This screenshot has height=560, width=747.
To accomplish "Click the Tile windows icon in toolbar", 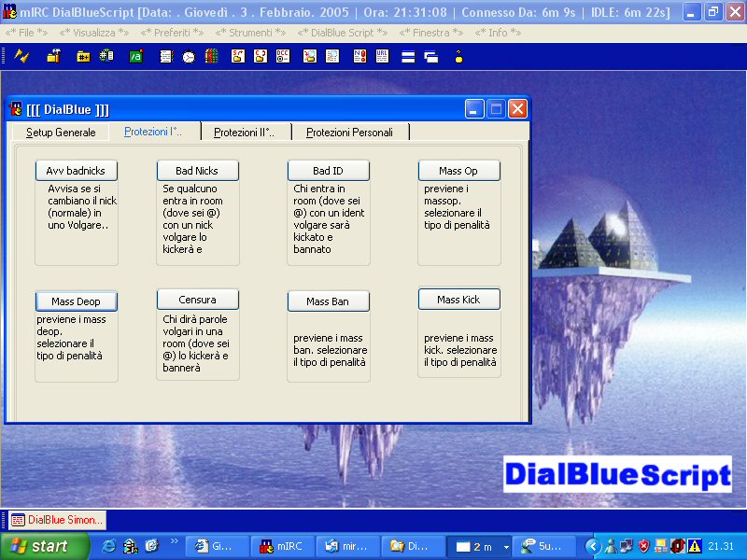I will [408, 56].
